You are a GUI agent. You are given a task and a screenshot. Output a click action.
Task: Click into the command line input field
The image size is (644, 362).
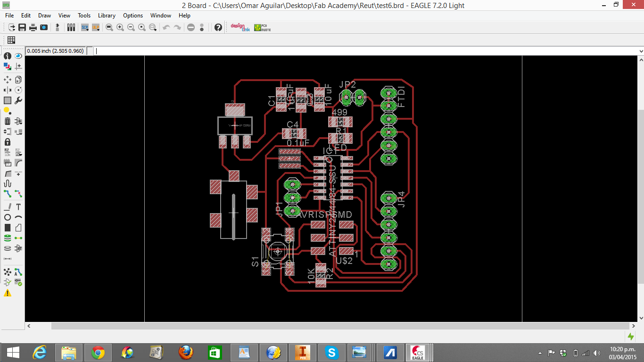coord(365,51)
